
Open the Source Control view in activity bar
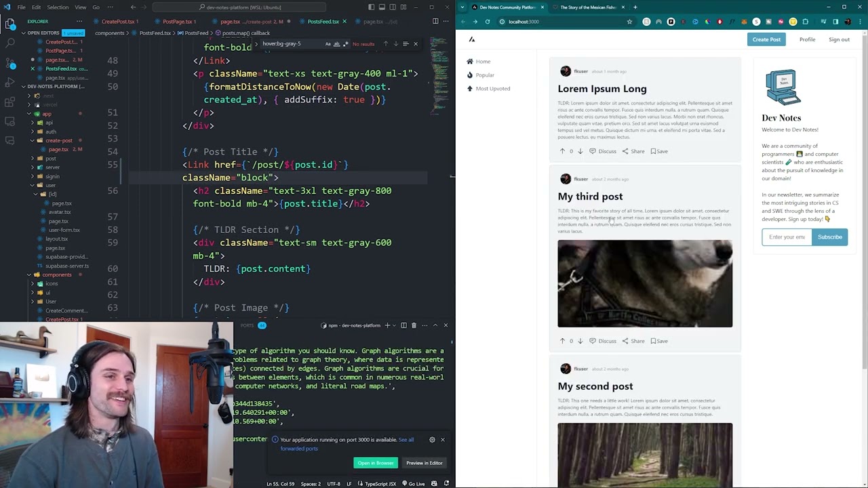coord(10,63)
